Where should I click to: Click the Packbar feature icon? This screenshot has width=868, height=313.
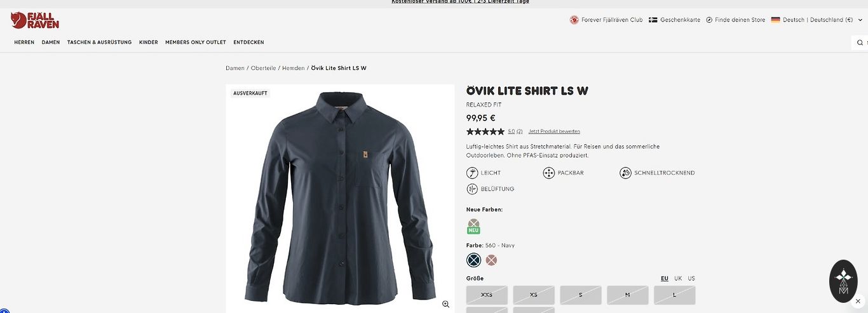549,173
